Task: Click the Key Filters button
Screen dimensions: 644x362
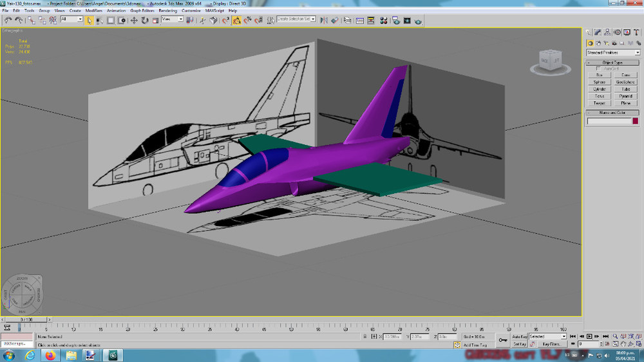Action: [551, 344]
